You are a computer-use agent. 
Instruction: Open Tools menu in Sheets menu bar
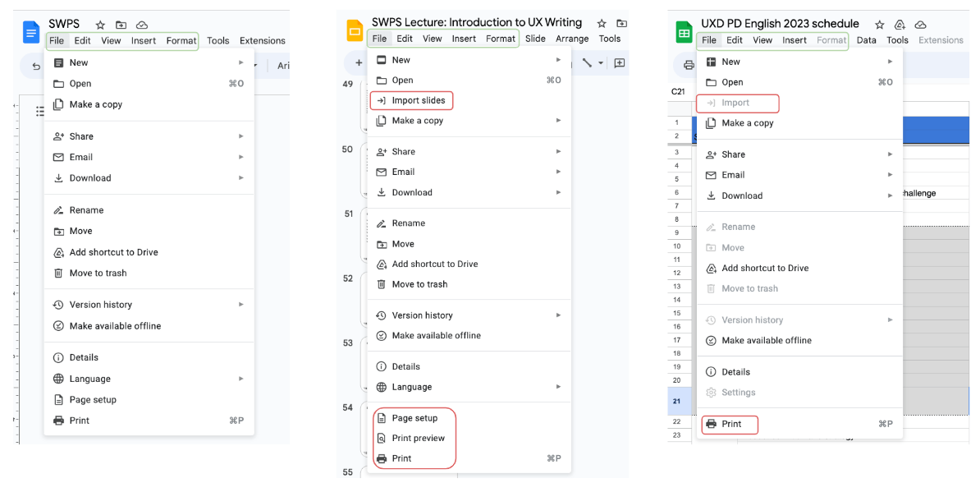[897, 40]
